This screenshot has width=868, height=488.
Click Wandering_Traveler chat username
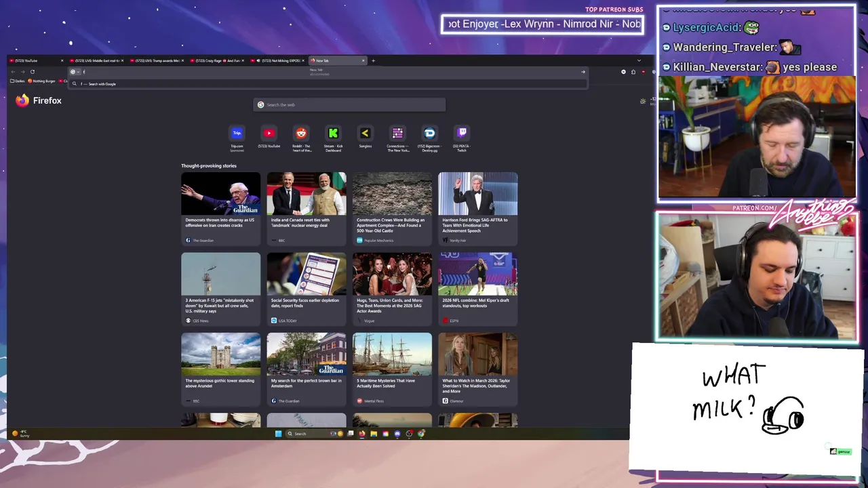(x=724, y=47)
